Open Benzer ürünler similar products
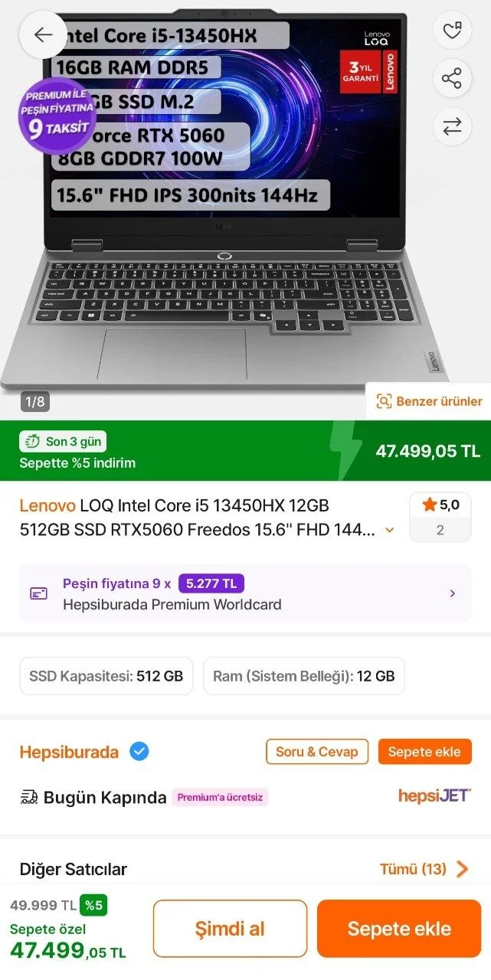Viewport: 491px width, 980px height. pos(428,401)
